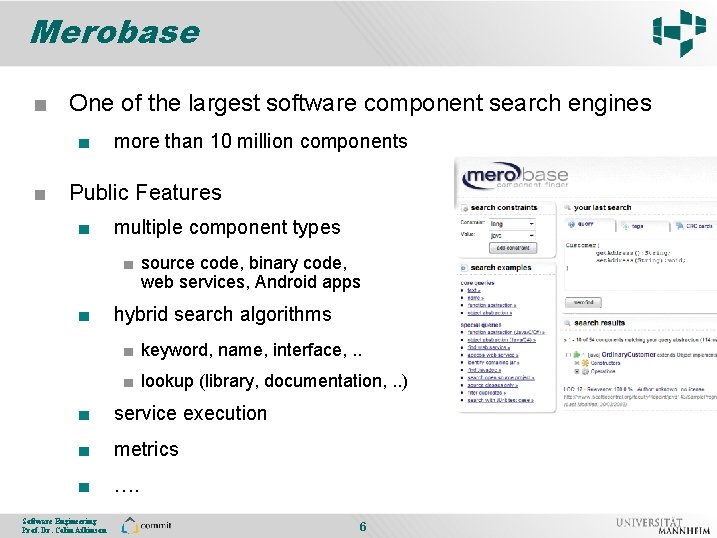Click the first core queries example link

[474, 291]
